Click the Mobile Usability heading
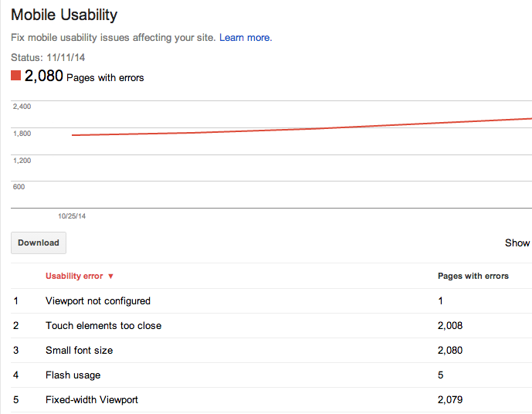This screenshot has height=414, width=532. (x=64, y=15)
